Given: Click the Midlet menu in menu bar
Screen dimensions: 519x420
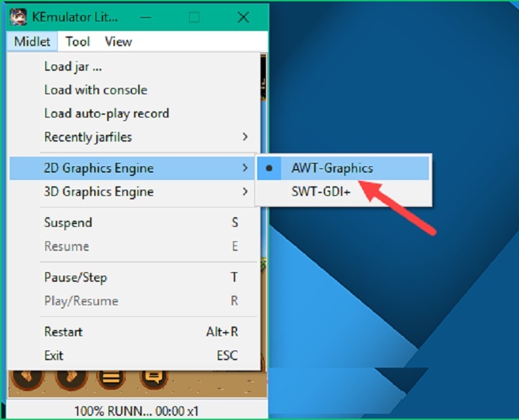Looking at the screenshot, I should (32, 41).
